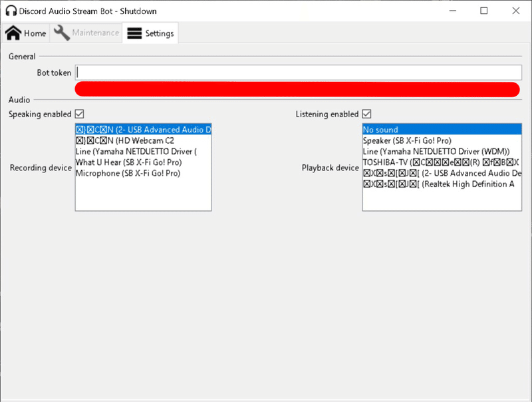Choose Speaker (SB X-Fi Go! Pro) playback
532x402 pixels.
pyautogui.click(x=442, y=140)
